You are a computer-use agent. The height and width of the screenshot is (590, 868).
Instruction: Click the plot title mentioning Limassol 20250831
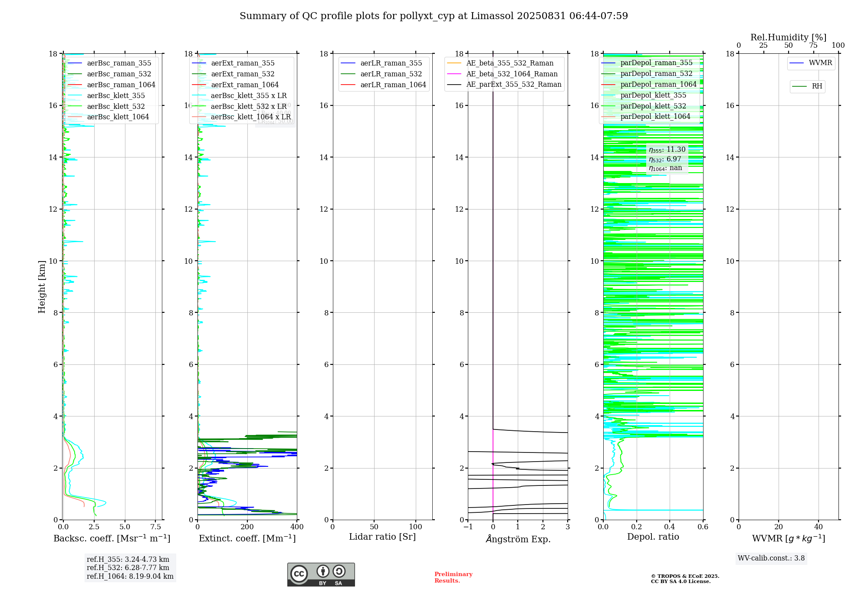pyautogui.click(x=434, y=16)
